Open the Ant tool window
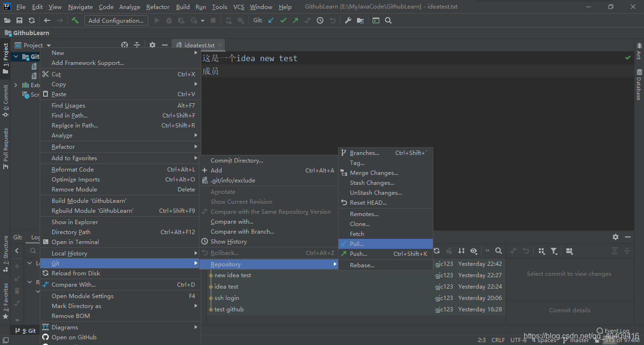The height and width of the screenshot is (345, 644). tap(639, 51)
